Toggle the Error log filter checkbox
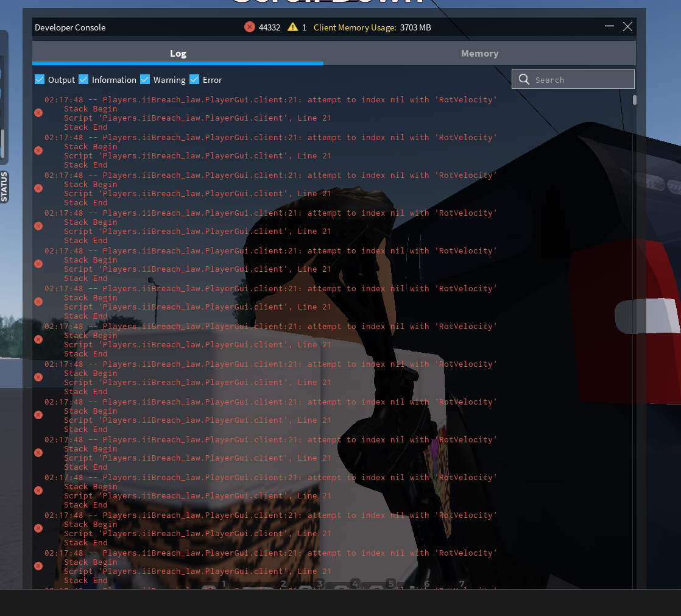Screen dimensions: 681x616 [x=194, y=79]
